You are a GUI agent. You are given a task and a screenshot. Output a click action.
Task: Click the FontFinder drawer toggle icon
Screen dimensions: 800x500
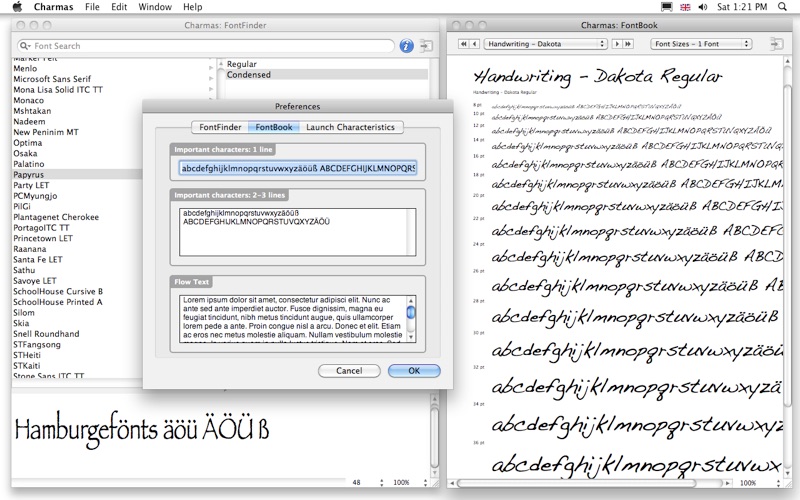[426, 45]
